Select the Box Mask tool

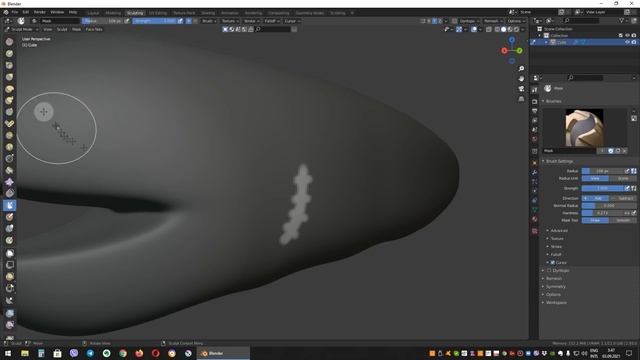pyautogui.click(x=9, y=253)
